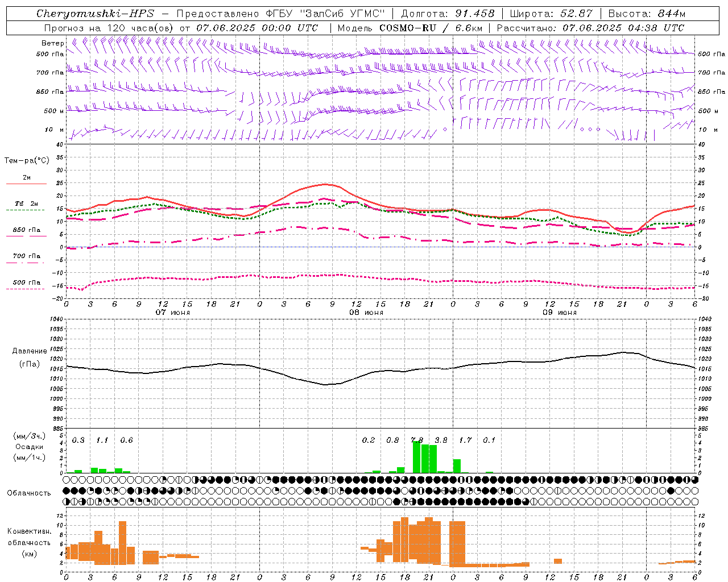Click the 08 июня date label
The width and height of the screenshot is (728, 582).
(x=366, y=313)
